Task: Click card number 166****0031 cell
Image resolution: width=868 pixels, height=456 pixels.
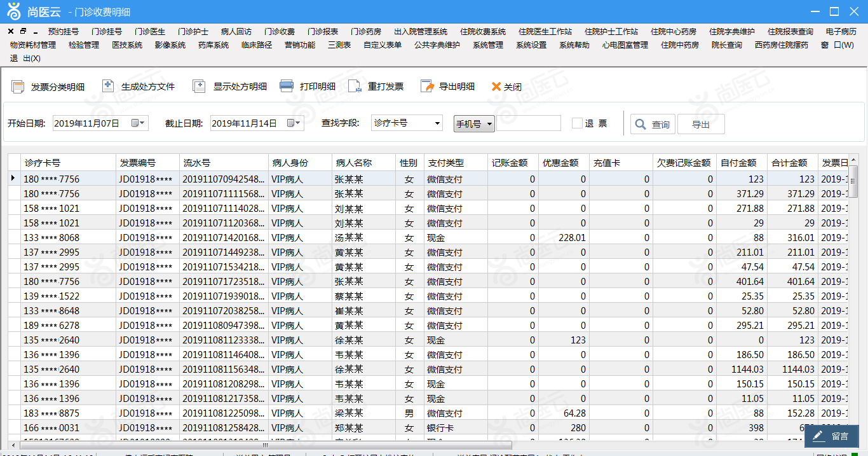Action: (x=68, y=428)
